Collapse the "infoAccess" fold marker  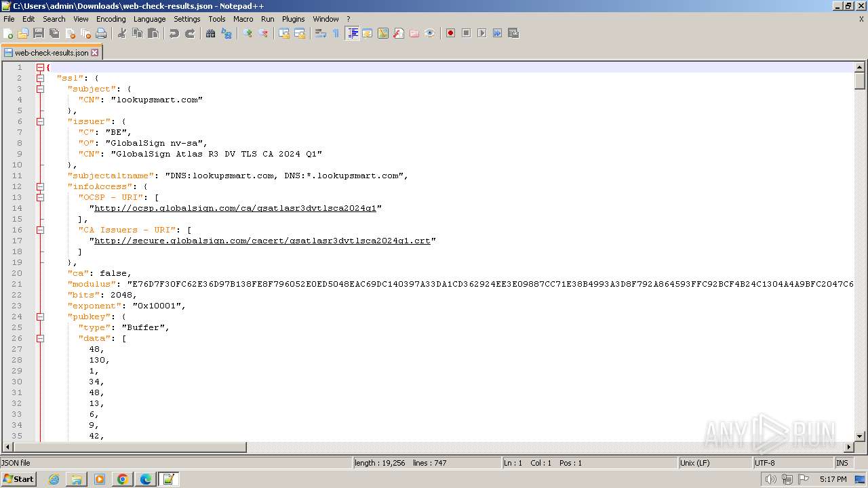(40, 186)
